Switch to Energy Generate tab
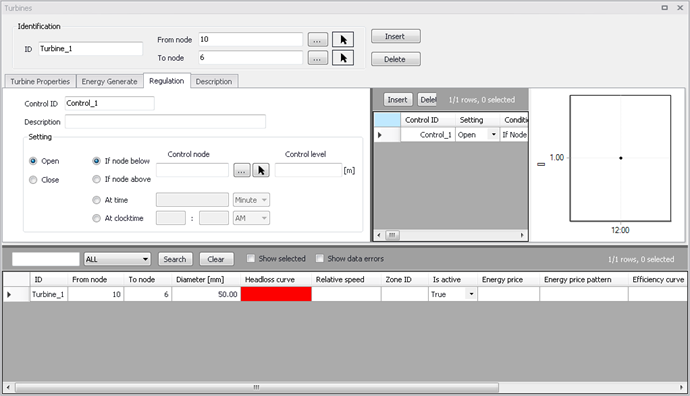The width and height of the screenshot is (690, 396). [x=110, y=81]
